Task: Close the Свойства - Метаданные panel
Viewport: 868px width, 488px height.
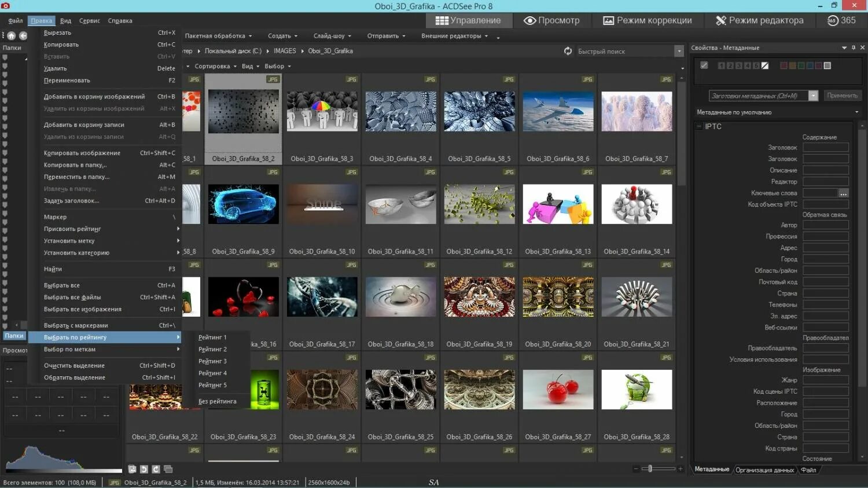Action: pyautogui.click(x=862, y=47)
